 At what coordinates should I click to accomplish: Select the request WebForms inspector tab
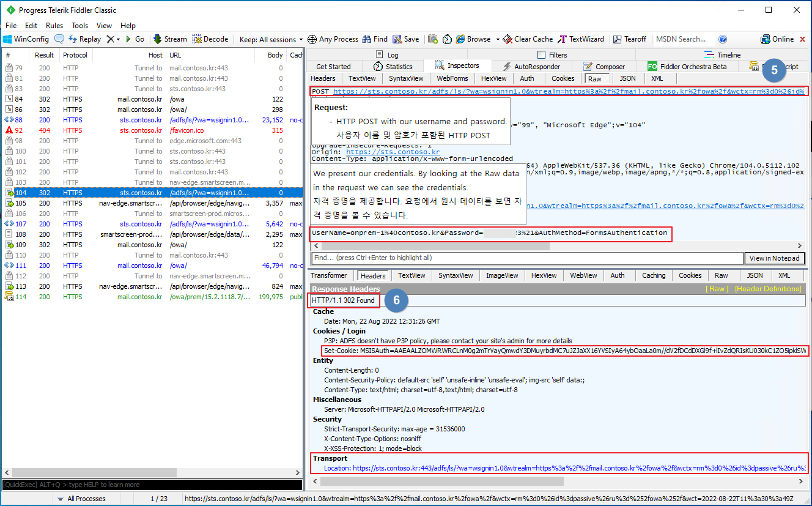click(452, 78)
